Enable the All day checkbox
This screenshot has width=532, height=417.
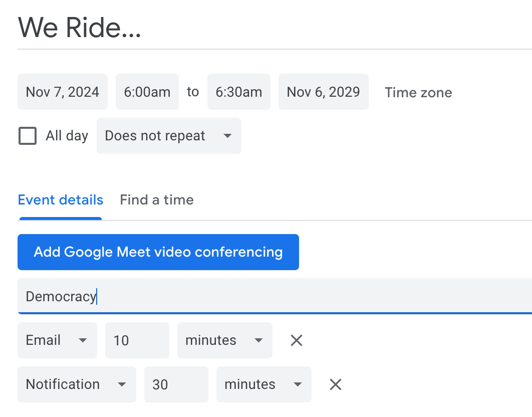[28, 136]
